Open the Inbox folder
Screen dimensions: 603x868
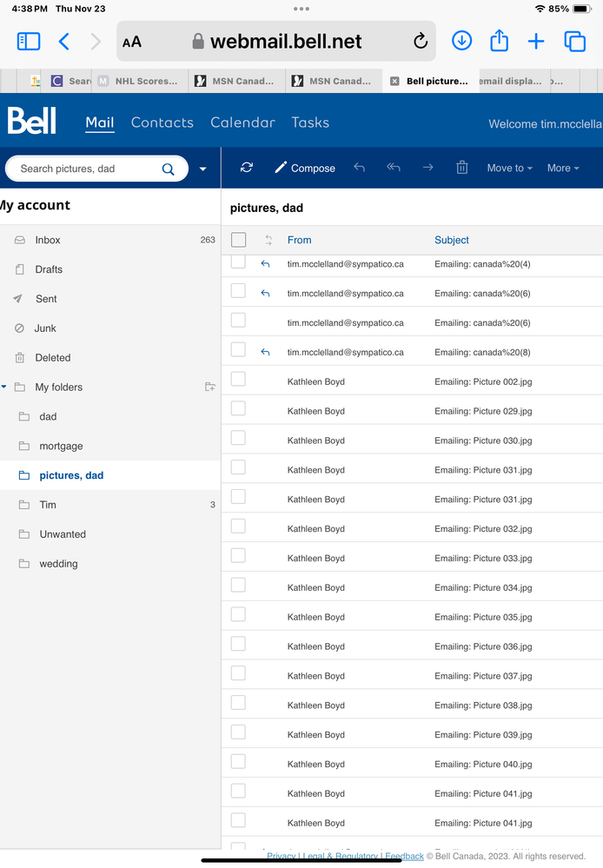pos(48,240)
